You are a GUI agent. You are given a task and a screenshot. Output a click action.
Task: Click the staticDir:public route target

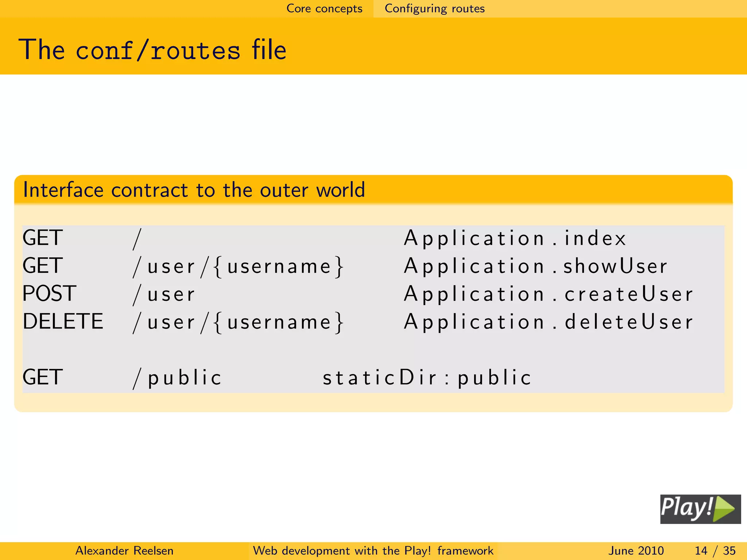427,377
